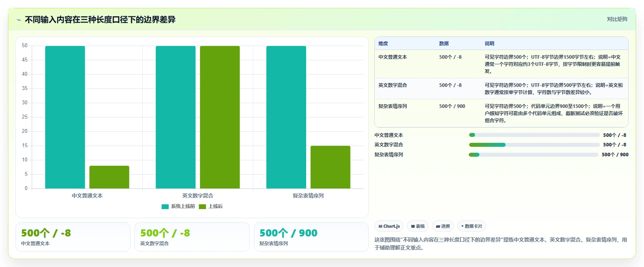Click the 英文数字混合 progress bar
Image resolution: width=644 pixels, height=267 pixels.
pyautogui.click(x=534, y=145)
